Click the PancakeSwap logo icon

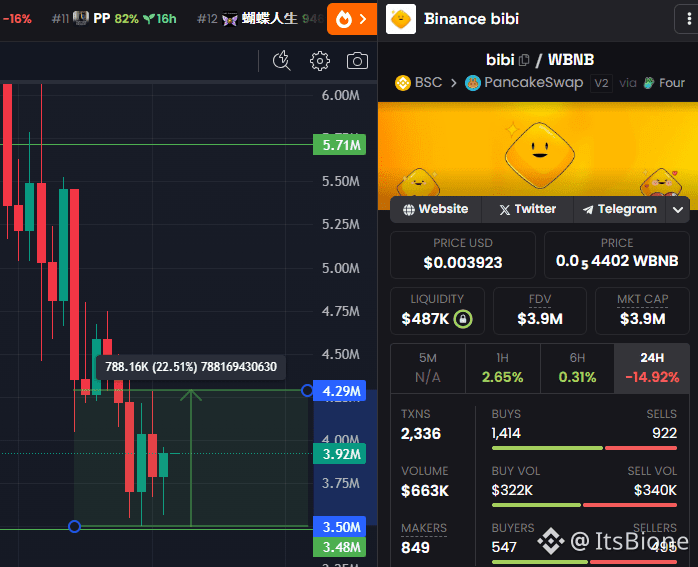(x=473, y=83)
